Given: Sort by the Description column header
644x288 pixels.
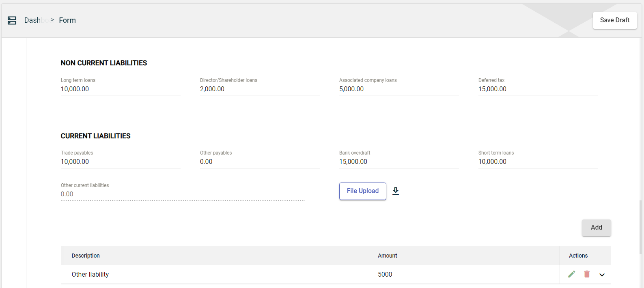Looking at the screenshot, I should (x=86, y=256).
